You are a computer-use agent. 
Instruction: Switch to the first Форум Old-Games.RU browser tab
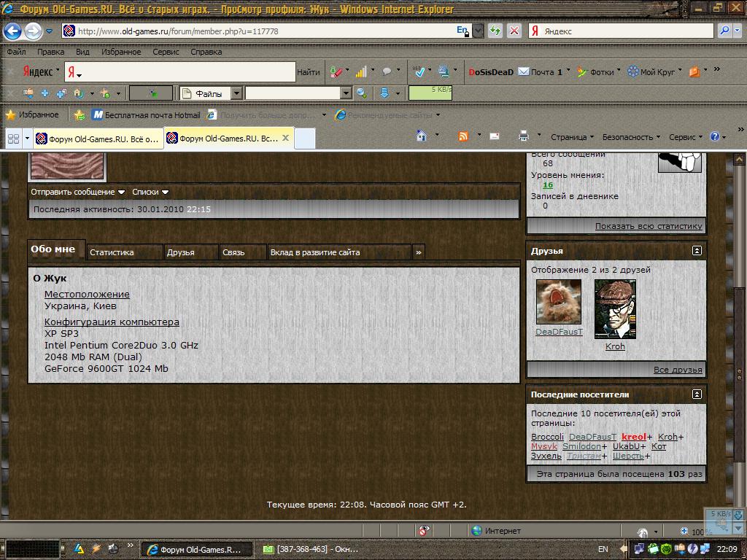[x=98, y=139]
